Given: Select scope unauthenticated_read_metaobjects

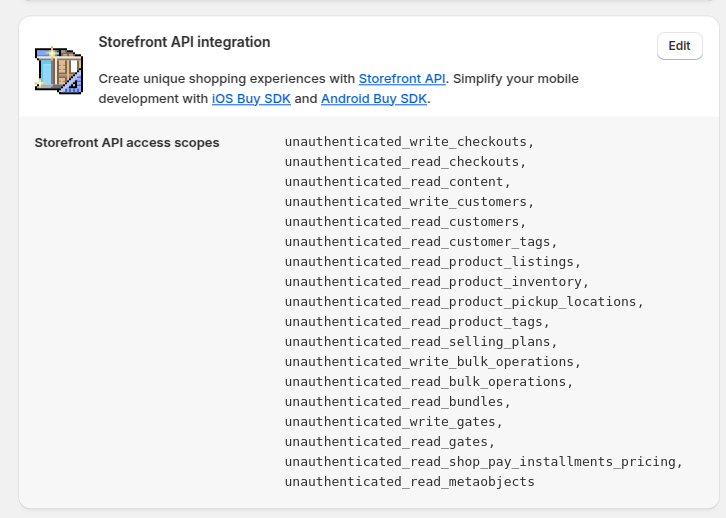Looking at the screenshot, I should 410,481.
